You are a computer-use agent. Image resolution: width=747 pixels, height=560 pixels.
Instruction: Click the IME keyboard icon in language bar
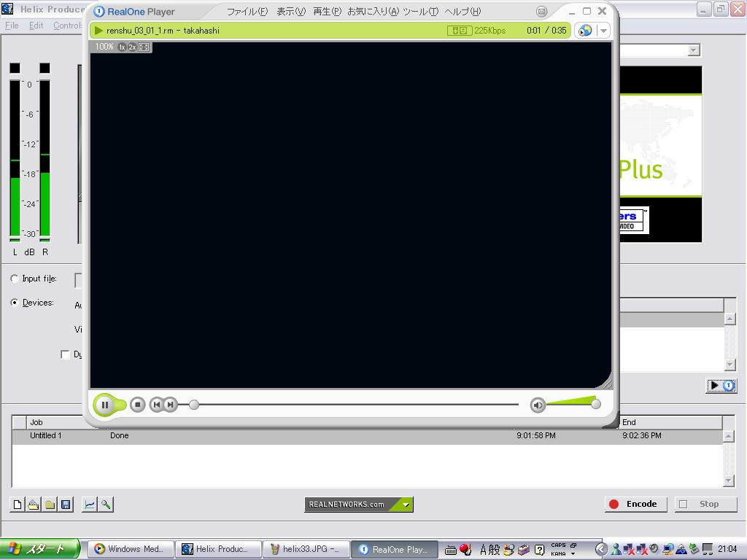tap(451, 550)
